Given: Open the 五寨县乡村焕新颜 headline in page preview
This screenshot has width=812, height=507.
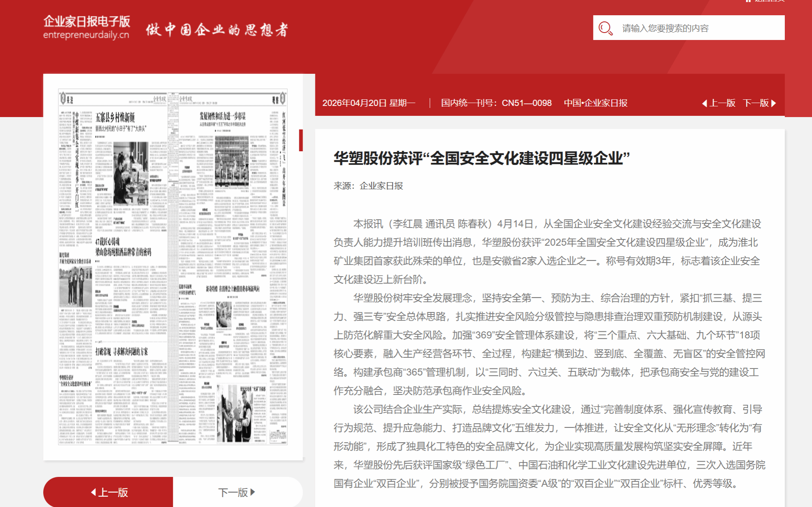Looking at the screenshot, I should coord(115,117).
